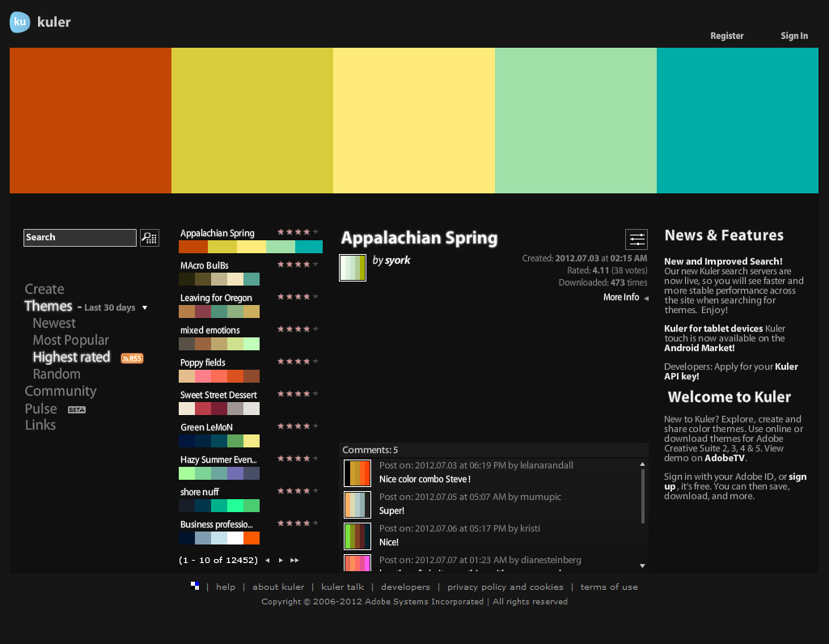Click lelanarandall's comment avatar
The height and width of the screenshot is (644, 829).
(x=357, y=472)
